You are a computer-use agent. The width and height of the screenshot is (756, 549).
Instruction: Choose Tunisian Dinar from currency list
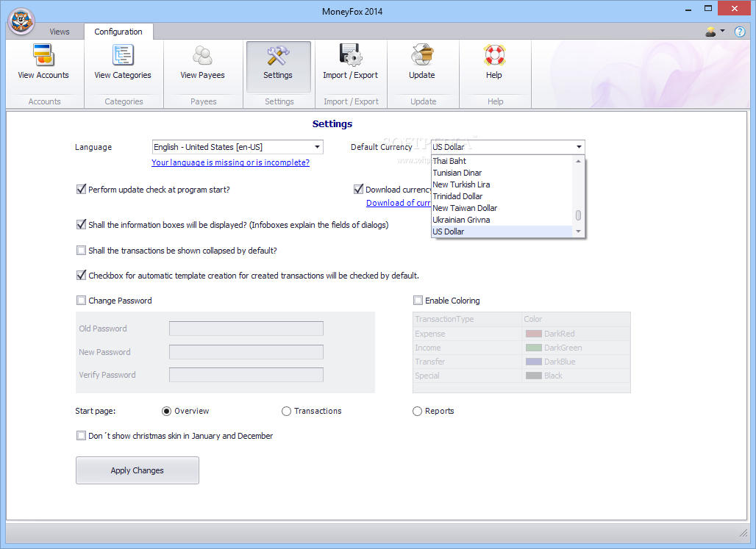coord(502,173)
